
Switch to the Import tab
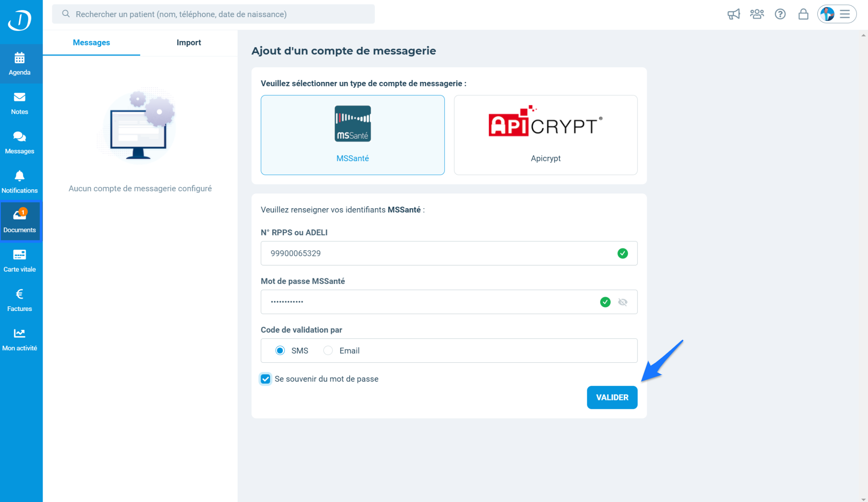(189, 43)
